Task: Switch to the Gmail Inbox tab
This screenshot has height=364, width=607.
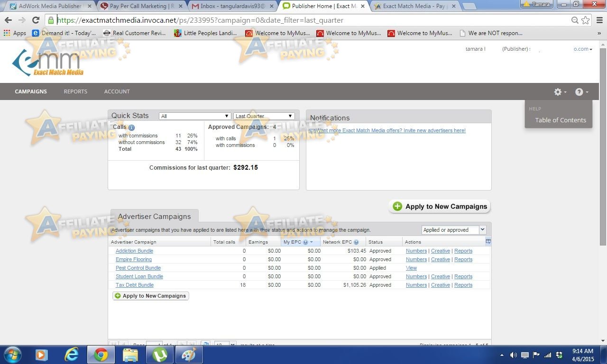Action: (232, 6)
